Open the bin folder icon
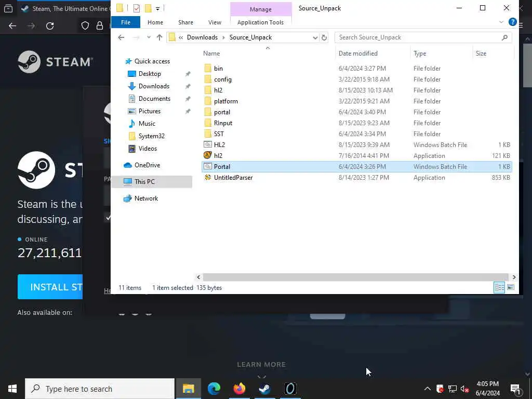Image resolution: width=532 pixels, height=399 pixels. coord(208,68)
